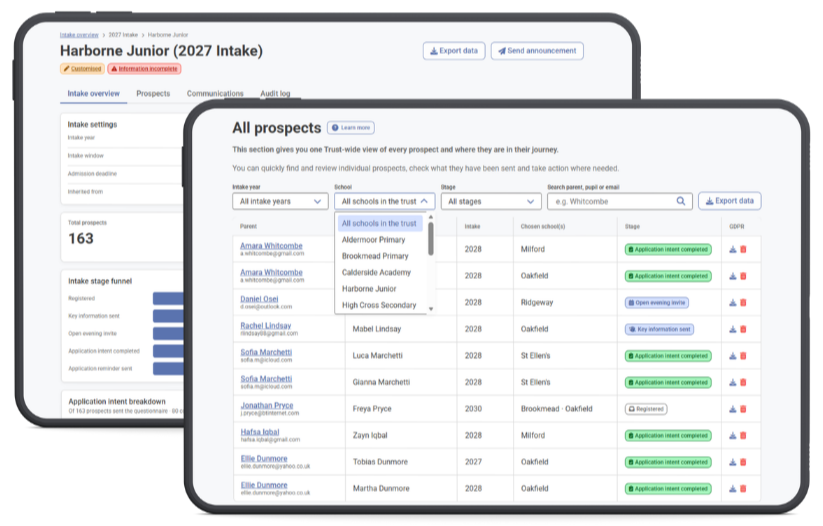Download GDPR data for Jonathan Pryce

pos(733,409)
